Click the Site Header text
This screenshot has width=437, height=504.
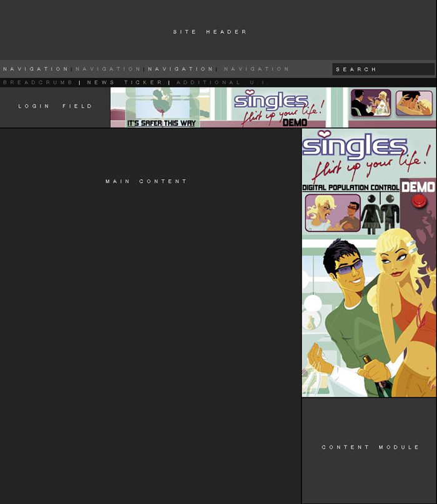pos(210,32)
